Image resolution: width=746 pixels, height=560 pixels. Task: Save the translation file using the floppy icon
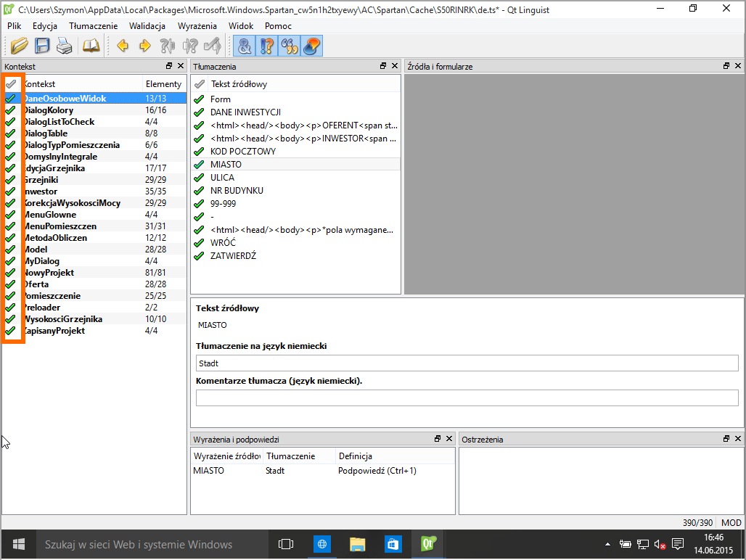point(42,46)
